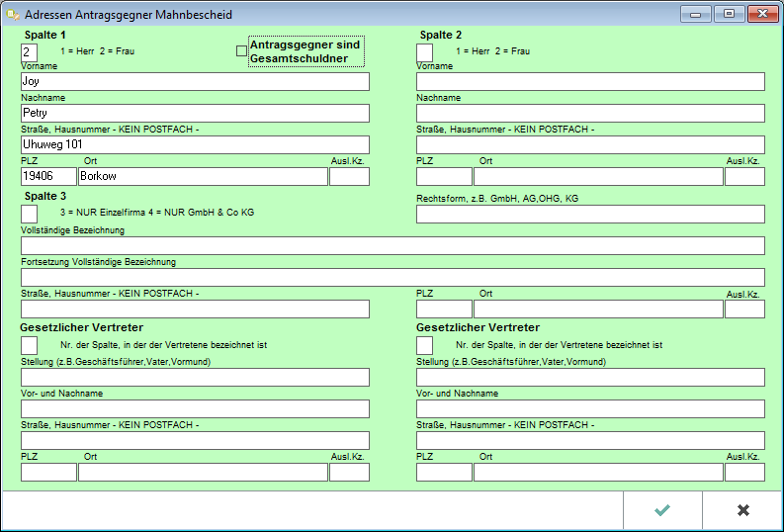Image resolution: width=784 pixels, height=532 pixels.
Task: Click right Vertreter Vor- und Nachname field
Action: click(590, 409)
